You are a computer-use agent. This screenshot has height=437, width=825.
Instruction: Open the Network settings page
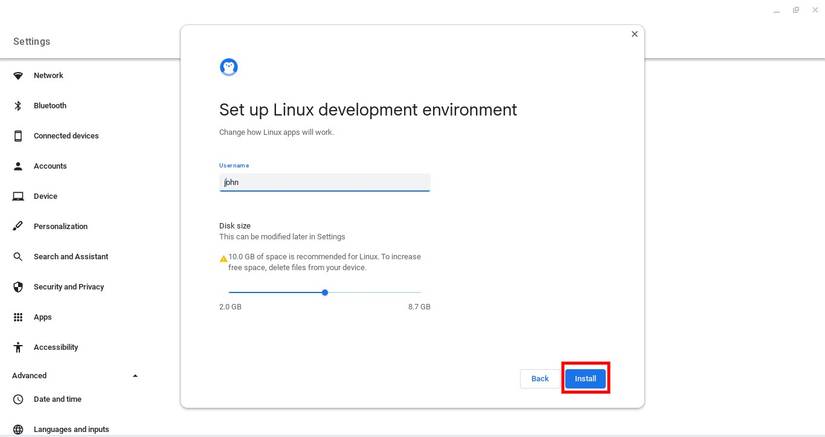[48, 76]
